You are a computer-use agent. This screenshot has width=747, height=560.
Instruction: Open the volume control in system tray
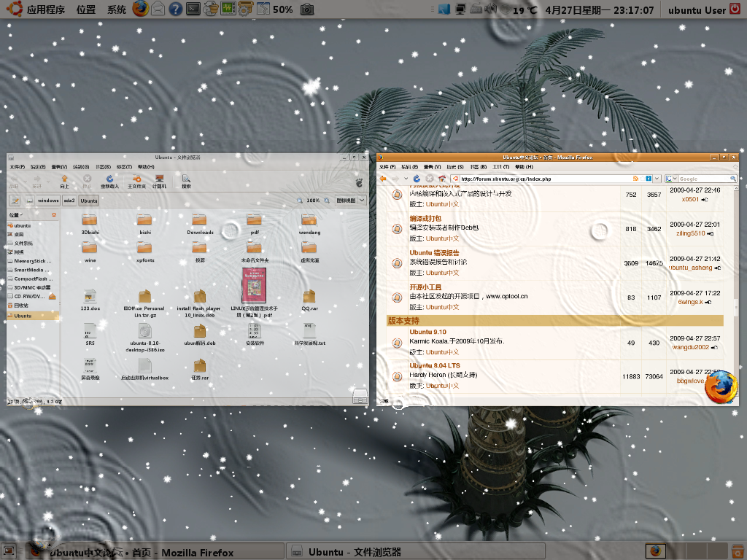click(491, 9)
